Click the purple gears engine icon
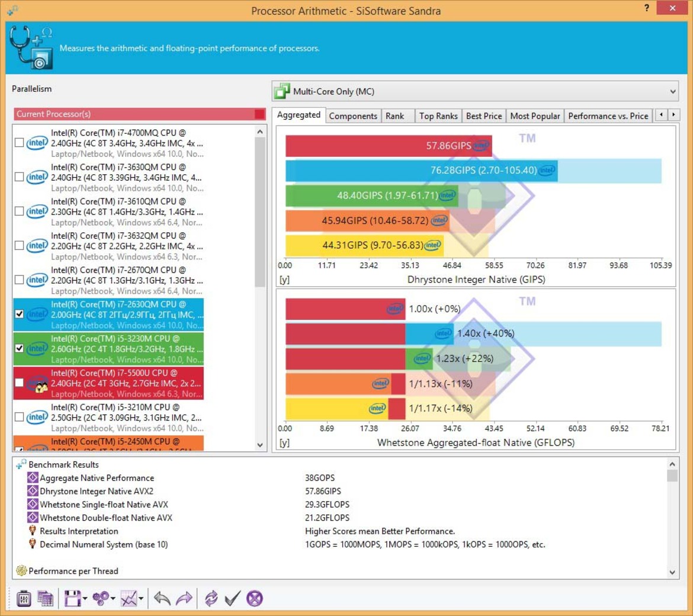693x616 pixels. (x=100, y=599)
